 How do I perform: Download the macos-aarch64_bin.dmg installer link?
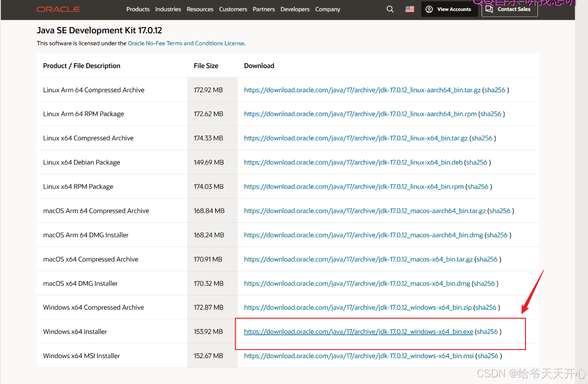363,235
